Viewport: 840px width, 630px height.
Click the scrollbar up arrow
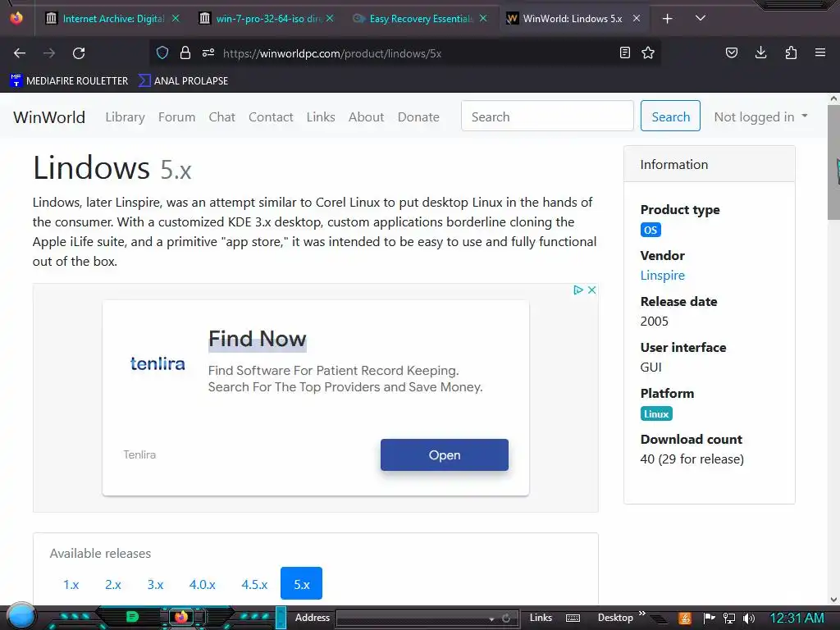pos(833,98)
